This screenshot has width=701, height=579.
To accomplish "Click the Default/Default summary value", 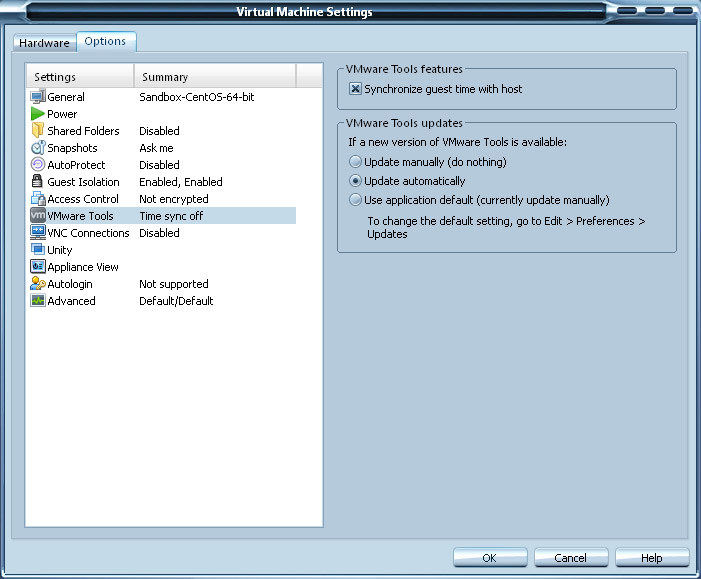I will click(x=176, y=301).
